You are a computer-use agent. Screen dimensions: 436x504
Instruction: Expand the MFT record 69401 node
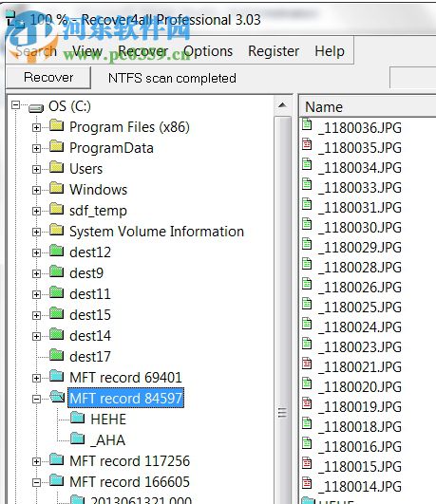pyautogui.click(x=36, y=379)
